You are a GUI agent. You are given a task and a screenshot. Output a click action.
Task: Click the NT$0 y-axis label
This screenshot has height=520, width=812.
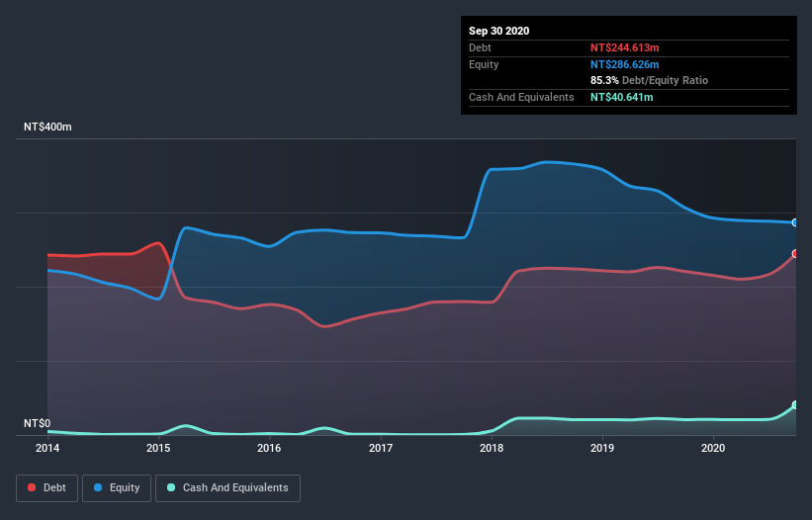point(38,423)
